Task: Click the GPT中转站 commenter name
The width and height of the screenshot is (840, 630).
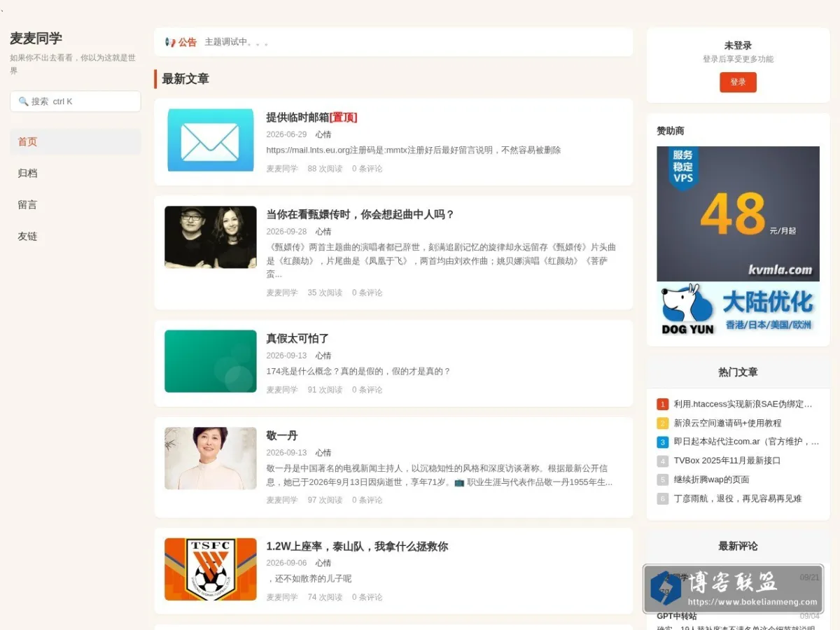Action: (x=676, y=616)
